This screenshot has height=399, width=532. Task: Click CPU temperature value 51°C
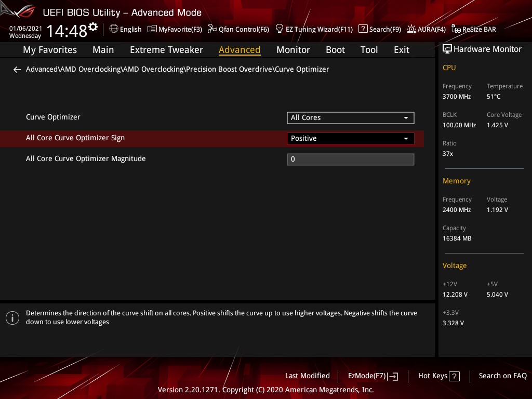(494, 97)
